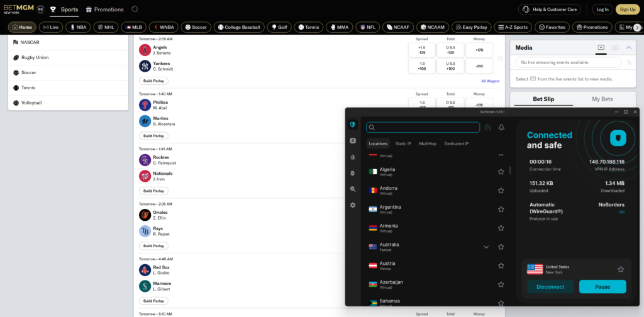
Task: Switch to the My Bets tab
Action: click(x=602, y=99)
